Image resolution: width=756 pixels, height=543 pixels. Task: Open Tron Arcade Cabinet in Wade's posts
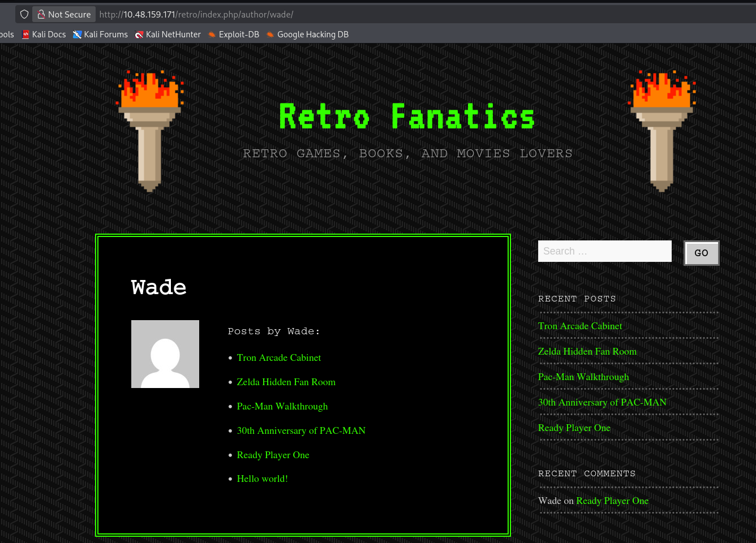(x=278, y=358)
